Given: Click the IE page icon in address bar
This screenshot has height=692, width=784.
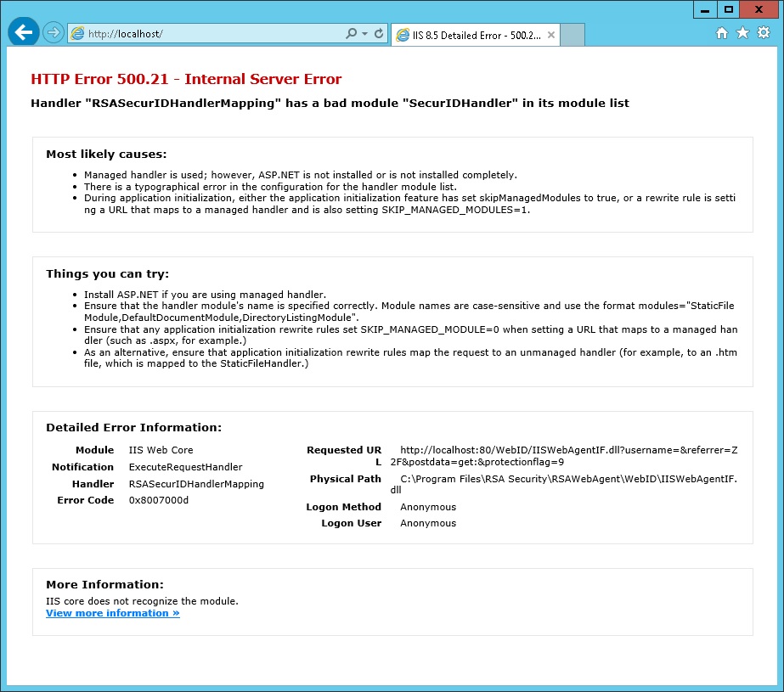Looking at the screenshot, I should click(78, 34).
